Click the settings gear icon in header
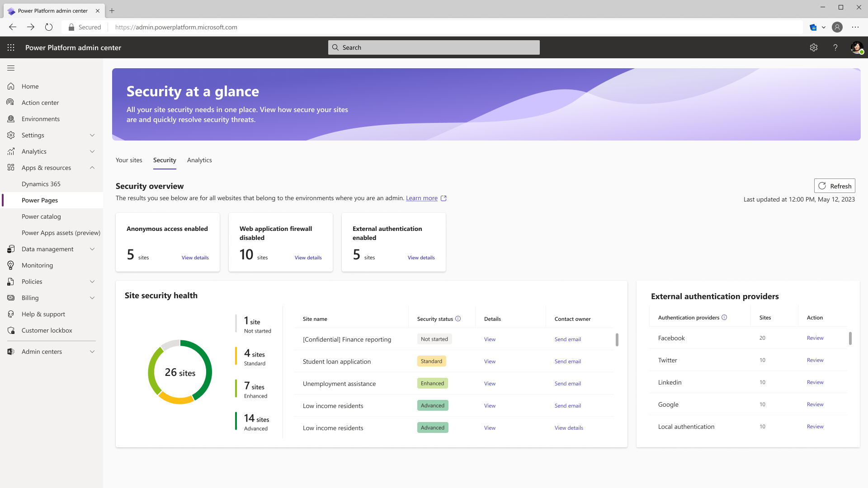The height and width of the screenshot is (488, 868). click(x=814, y=47)
